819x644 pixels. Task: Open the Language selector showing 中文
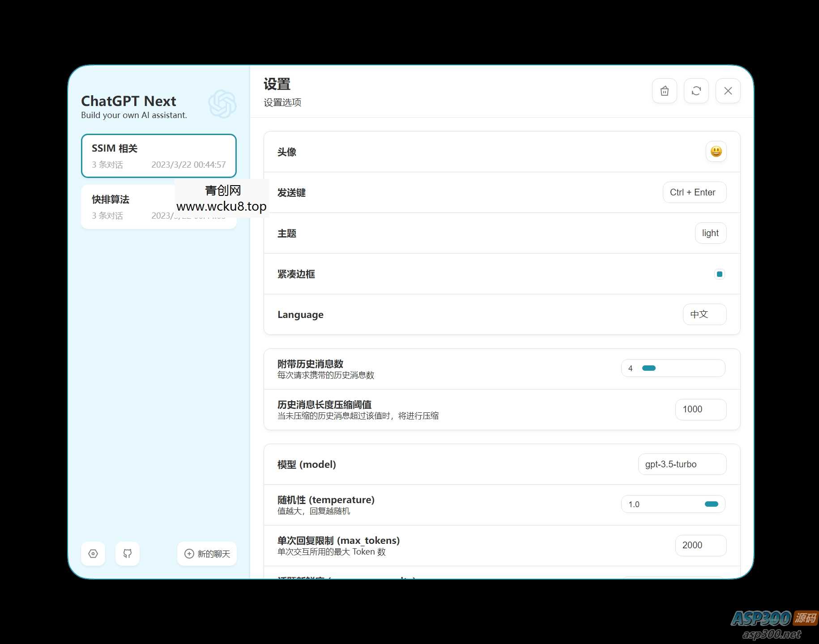pyautogui.click(x=704, y=314)
